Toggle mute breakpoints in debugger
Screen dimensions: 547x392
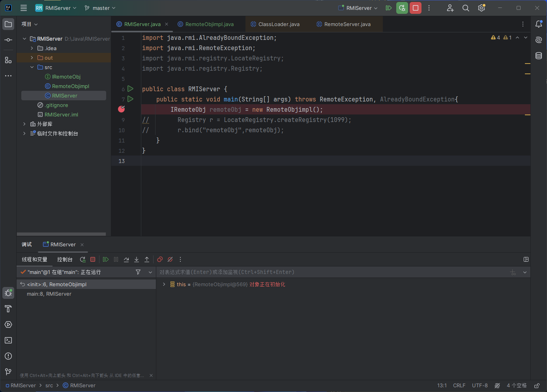[170, 259]
